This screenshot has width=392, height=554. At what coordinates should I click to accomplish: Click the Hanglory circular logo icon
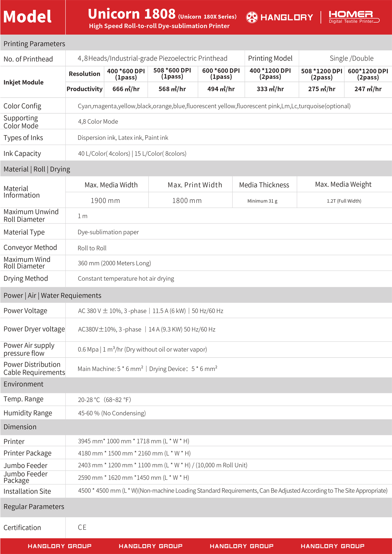pos(252,17)
